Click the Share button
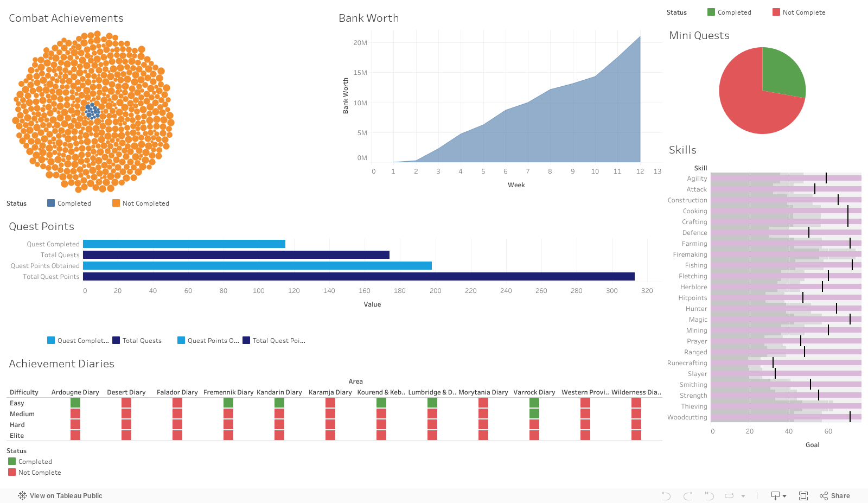Screen dimensions: 868x503 tap(835, 496)
